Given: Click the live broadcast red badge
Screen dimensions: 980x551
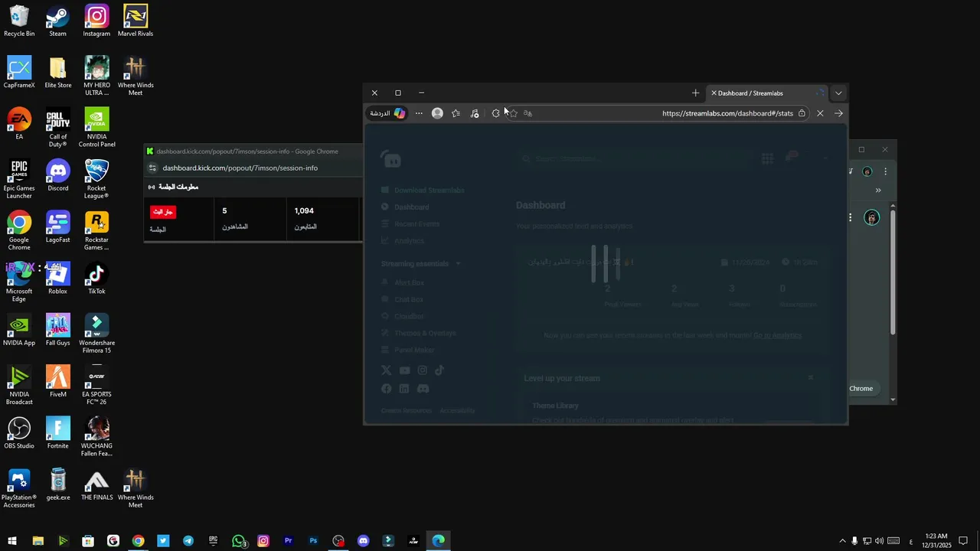Looking at the screenshot, I should 163,212.
